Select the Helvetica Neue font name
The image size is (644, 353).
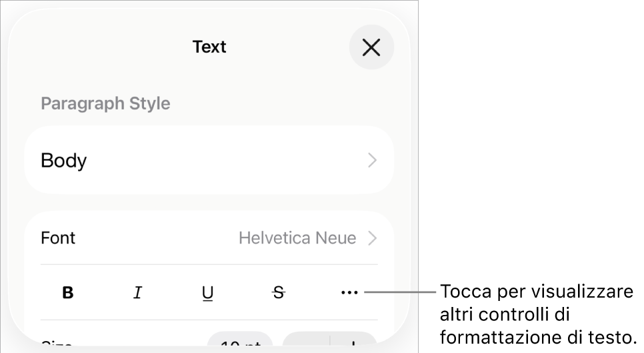pos(297,238)
